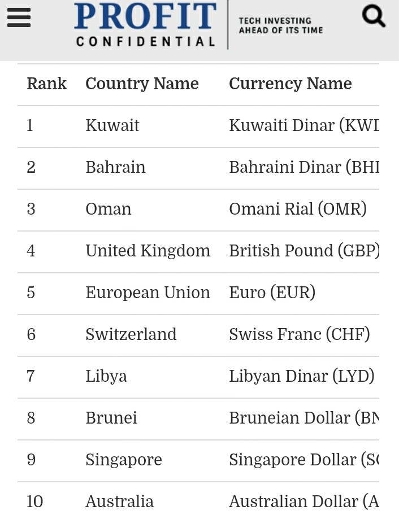The width and height of the screenshot is (399, 532).
Task: Click the British Pound (GBP) cell
Action: point(304,251)
